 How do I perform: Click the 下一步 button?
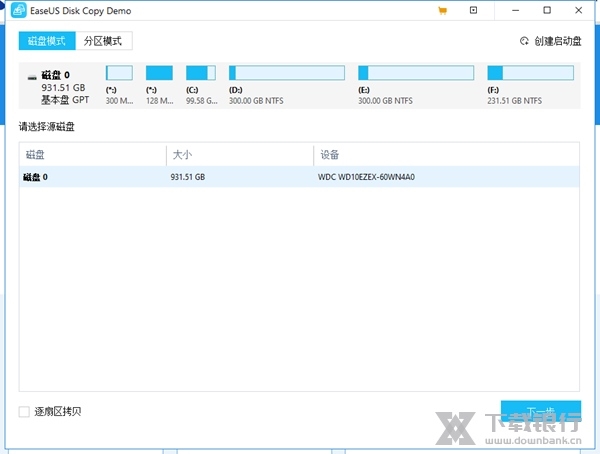[x=541, y=411]
